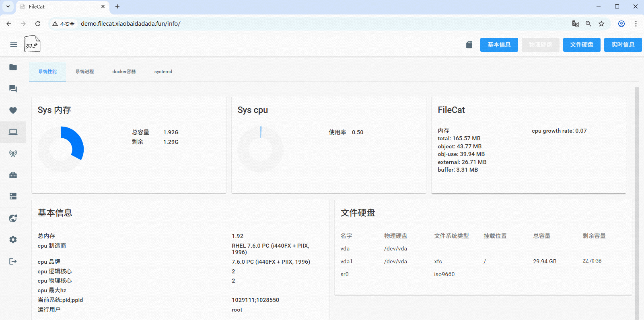The image size is (644, 320).
Task: Bookmark this page with the star icon
Action: [601, 24]
